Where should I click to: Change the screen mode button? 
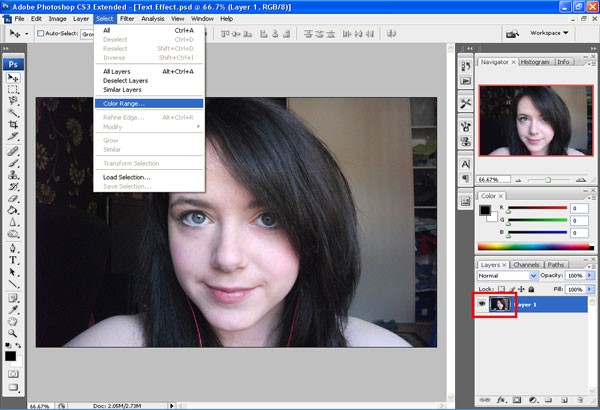[x=13, y=387]
